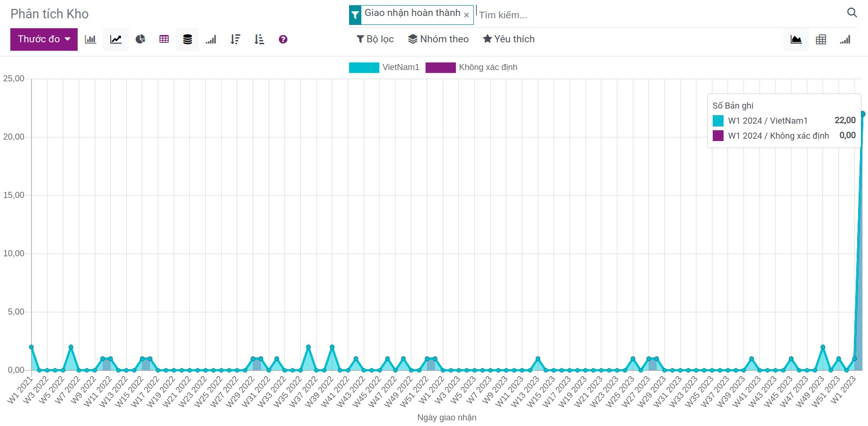Toggle stacked mode with database icon
868x426 pixels.
click(187, 39)
